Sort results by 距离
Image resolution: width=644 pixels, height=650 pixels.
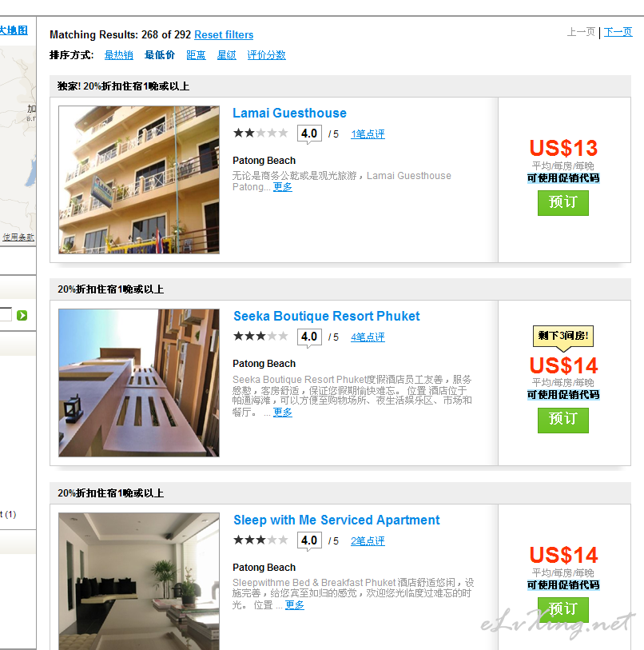coord(196,55)
